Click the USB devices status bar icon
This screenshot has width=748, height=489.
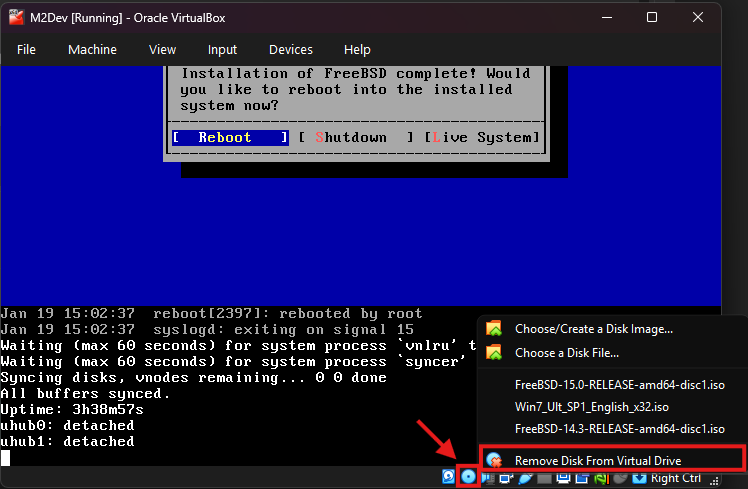click(x=524, y=478)
